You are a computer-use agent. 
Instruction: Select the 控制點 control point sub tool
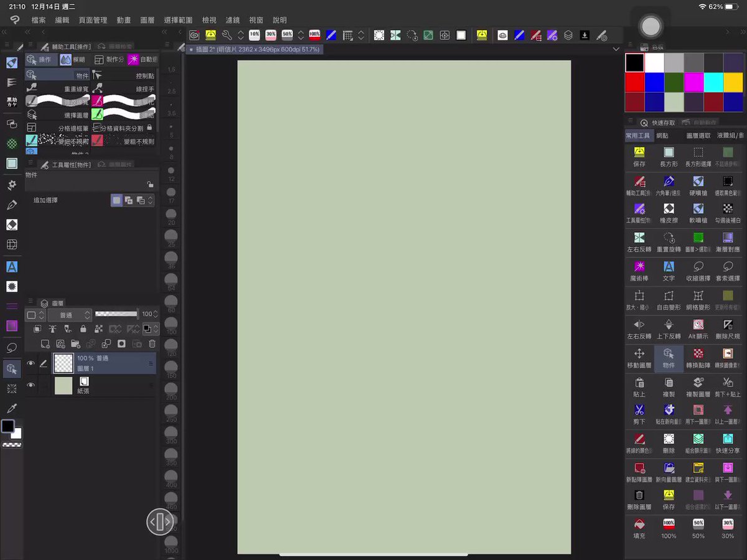[123, 75]
